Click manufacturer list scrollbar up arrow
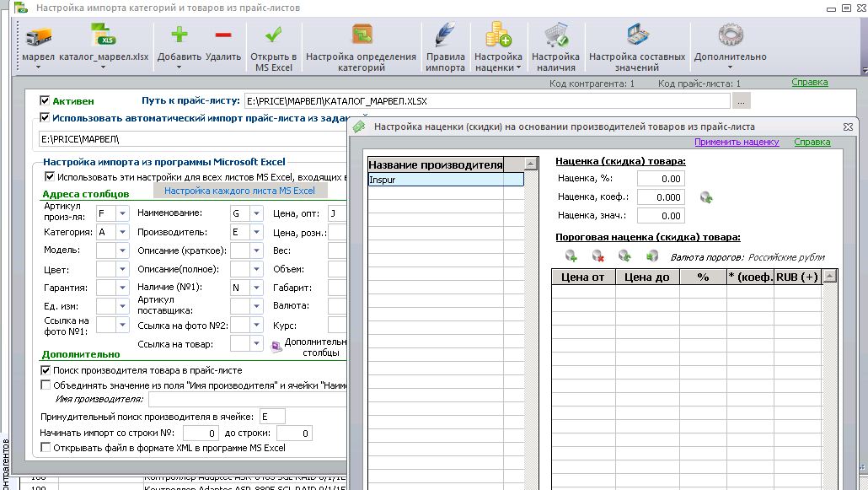The image size is (868, 490). (531, 164)
